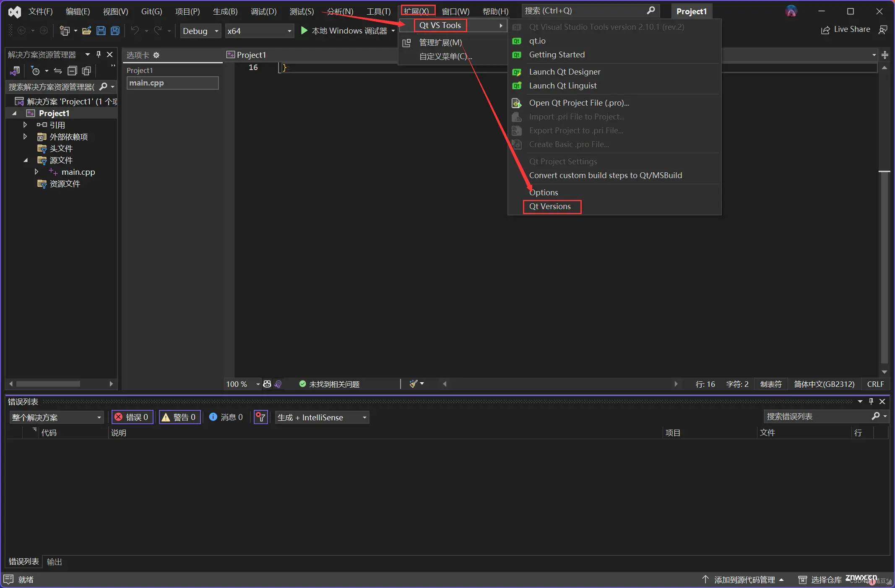The image size is (895, 588).
Task: Click the tab settings gear icon
Action: coord(156,55)
